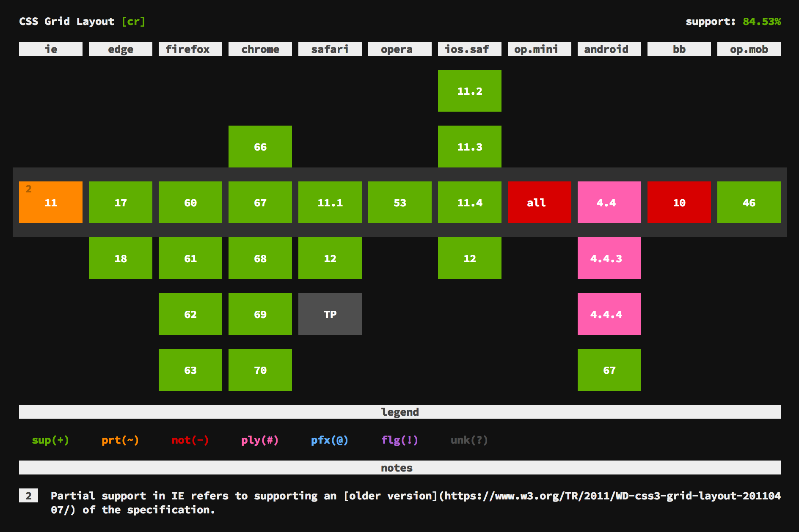The image size is (799, 532).
Task: Click the op.mini column header
Action: pyautogui.click(x=540, y=49)
